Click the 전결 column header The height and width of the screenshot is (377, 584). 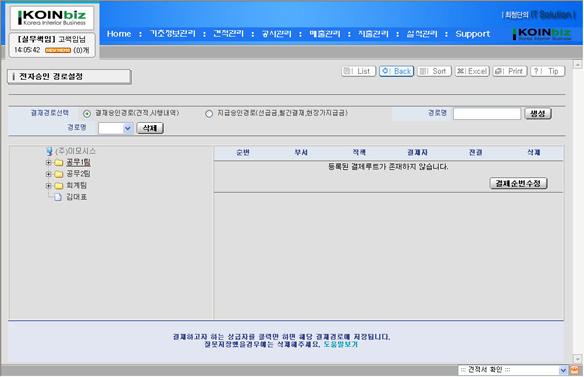coord(475,152)
